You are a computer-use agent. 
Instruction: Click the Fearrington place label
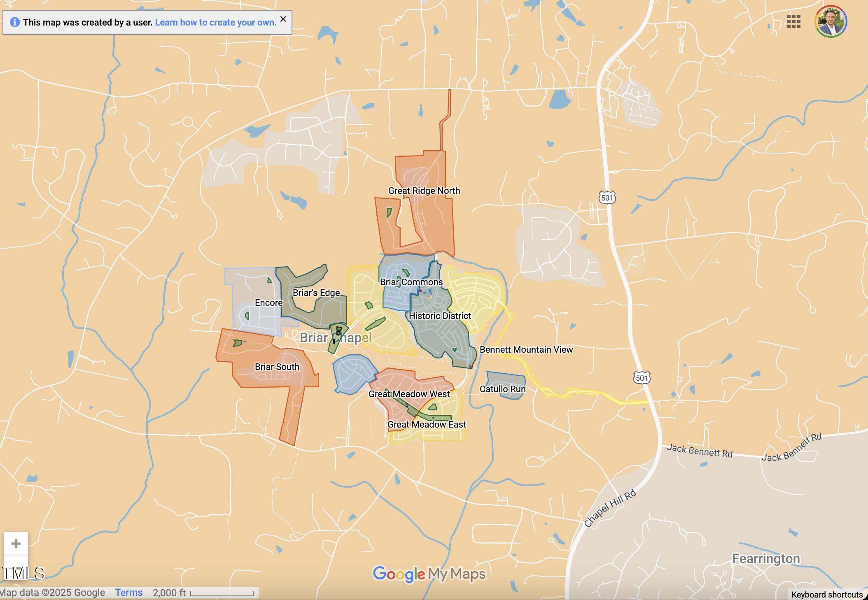765,559
